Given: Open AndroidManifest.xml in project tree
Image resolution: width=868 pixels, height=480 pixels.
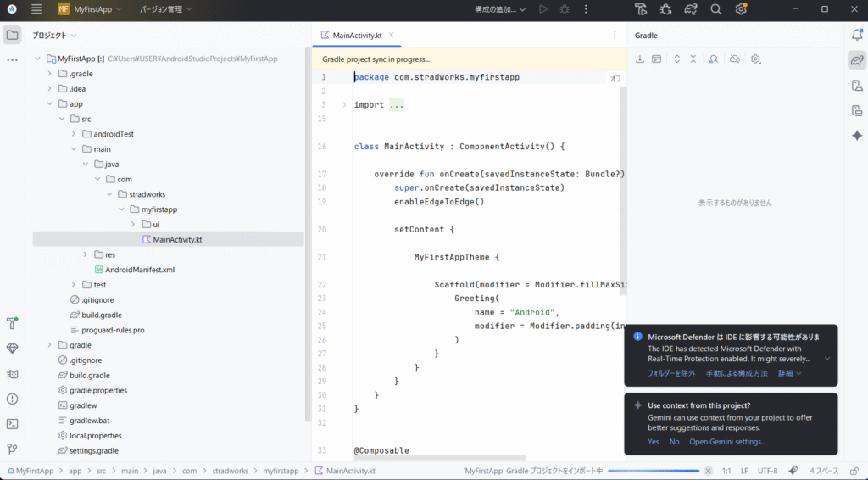Looking at the screenshot, I should click(x=139, y=270).
